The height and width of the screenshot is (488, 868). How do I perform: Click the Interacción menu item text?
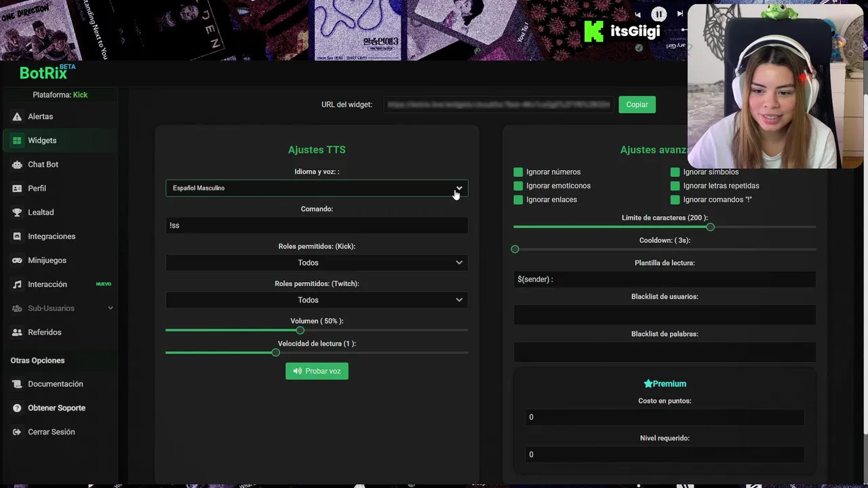click(47, 285)
